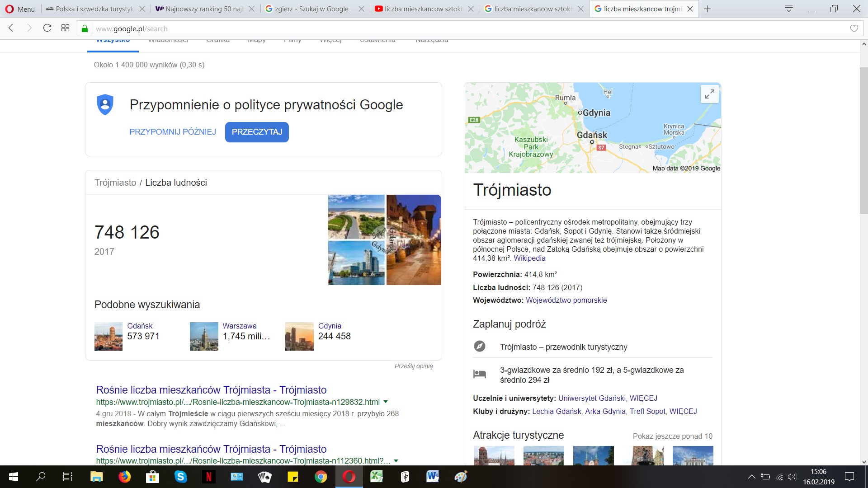Open the volume control in system tray
Screen dimensions: 868x488
click(x=792, y=477)
